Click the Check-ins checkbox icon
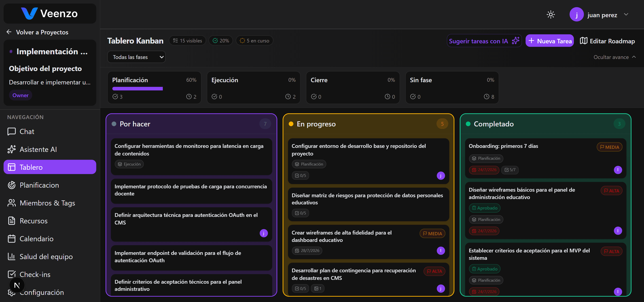Viewport: 644px width, 302px height. [11, 274]
